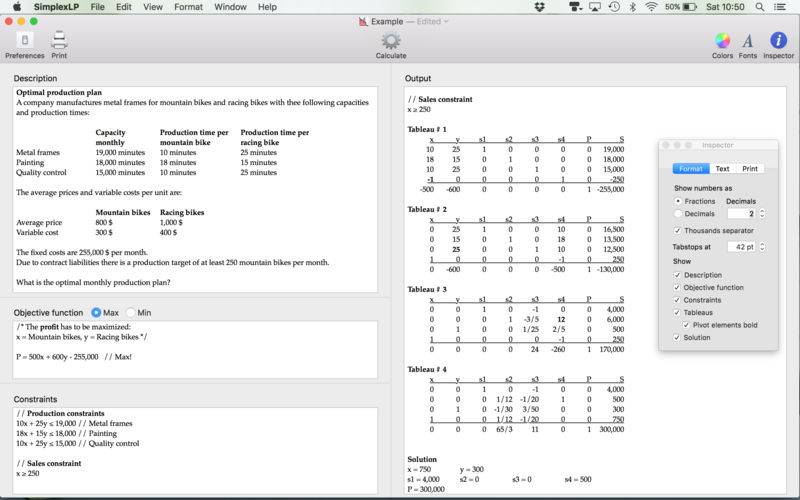
Task: Click the 'x ≥ 250' line in Constraints
Action: click(x=28, y=473)
